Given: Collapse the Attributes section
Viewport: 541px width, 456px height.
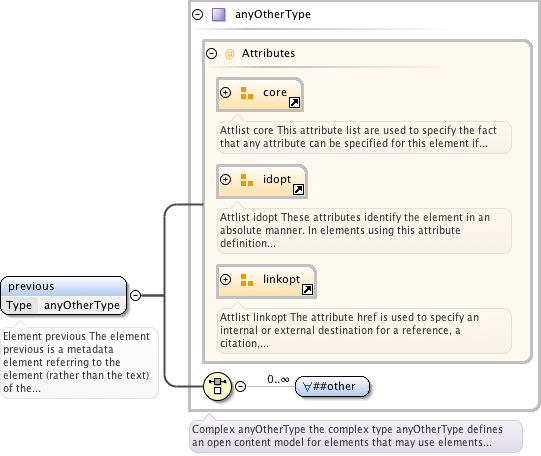Looking at the screenshot, I should click(x=212, y=53).
